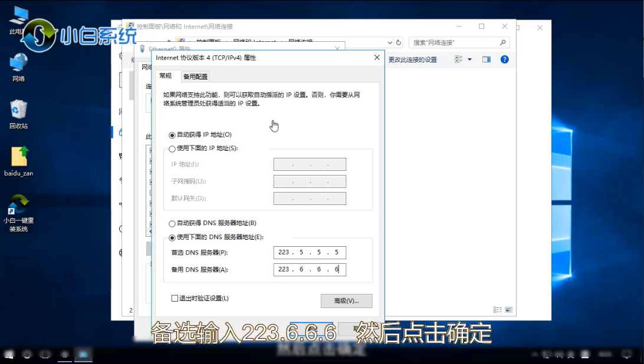This screenshot has height=364, width=644.
Task: Switch to details view icon in the status bar
Action: 498,310
